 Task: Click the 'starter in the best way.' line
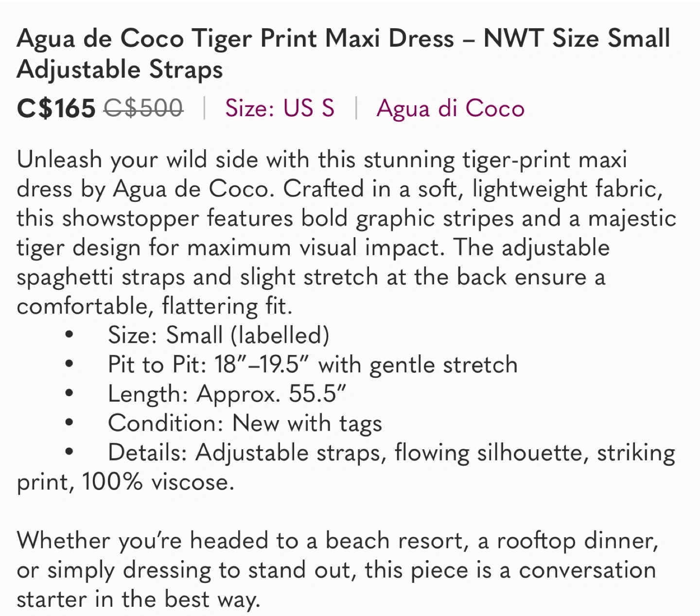pyautogui.click(x=139, y=599)
